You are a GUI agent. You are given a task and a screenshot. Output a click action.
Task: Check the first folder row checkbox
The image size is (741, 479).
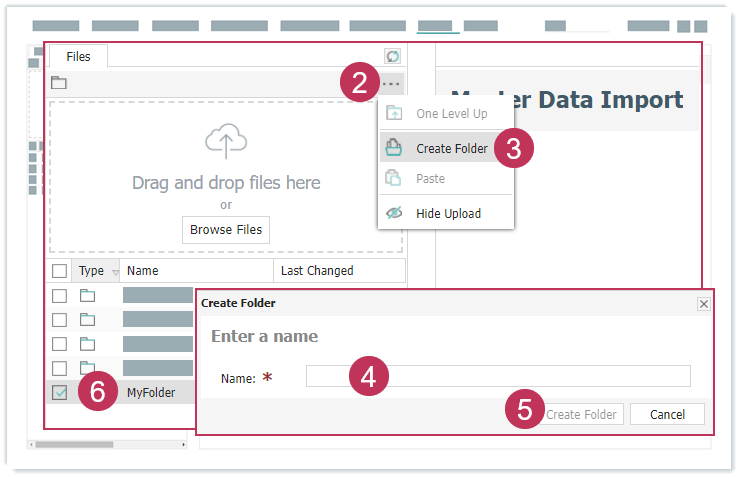tap(60, 296)
